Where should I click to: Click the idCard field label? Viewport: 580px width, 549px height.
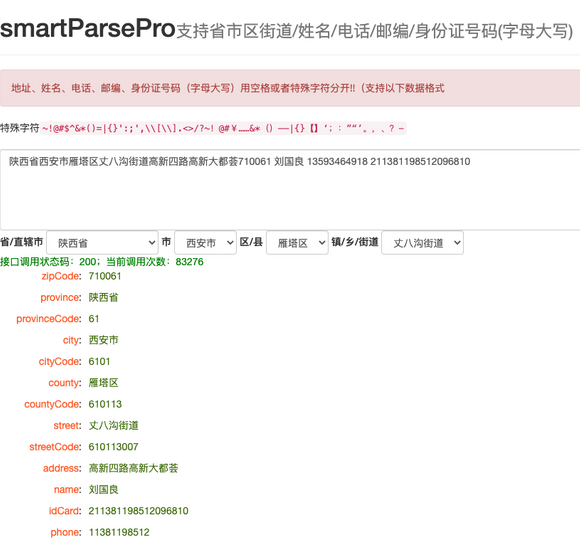(65, 511)
